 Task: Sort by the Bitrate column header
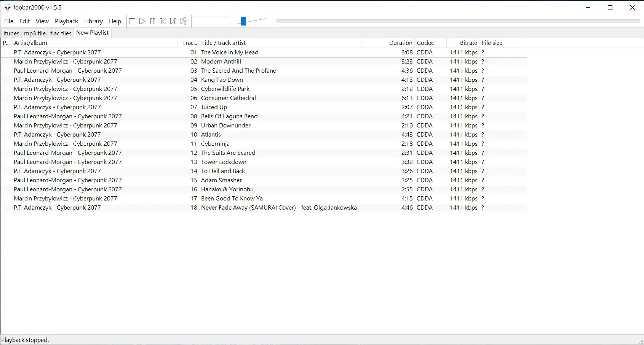pyautogui.click(x=463, y=43)
